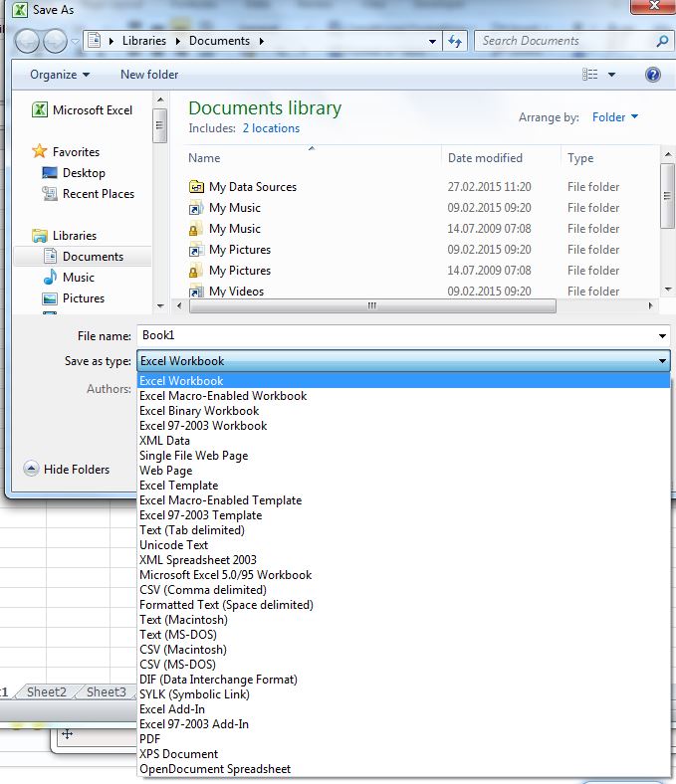Switch to the Sheet2 tab
The height and width of the screenshot is (784, 676).
[47, 692]
